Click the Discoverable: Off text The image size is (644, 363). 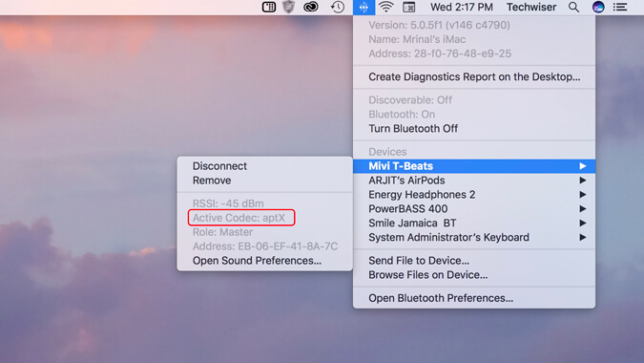pyautogui.click(x=410, y=100)
